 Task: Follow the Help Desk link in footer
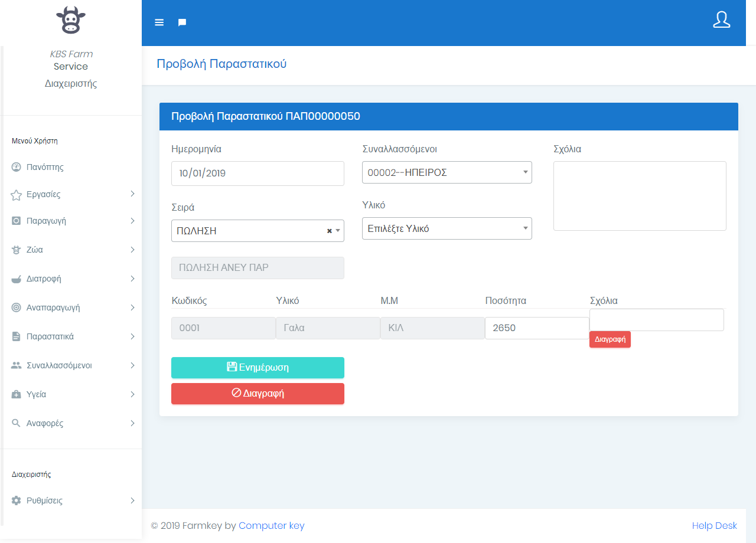(x=714, y=525)
